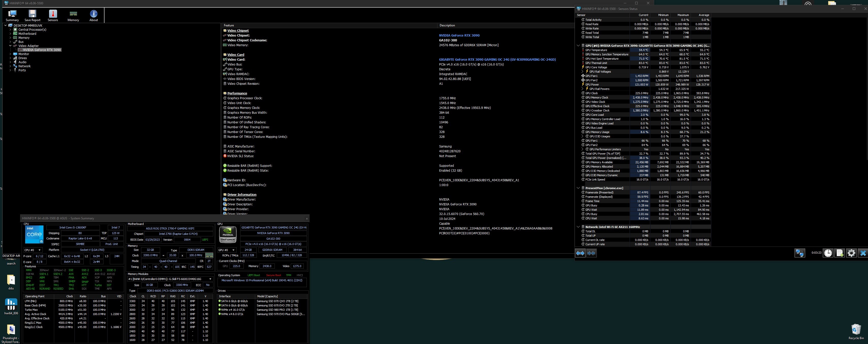
Task: Click the shrink columns arrows button
Action: click(591, 253)
